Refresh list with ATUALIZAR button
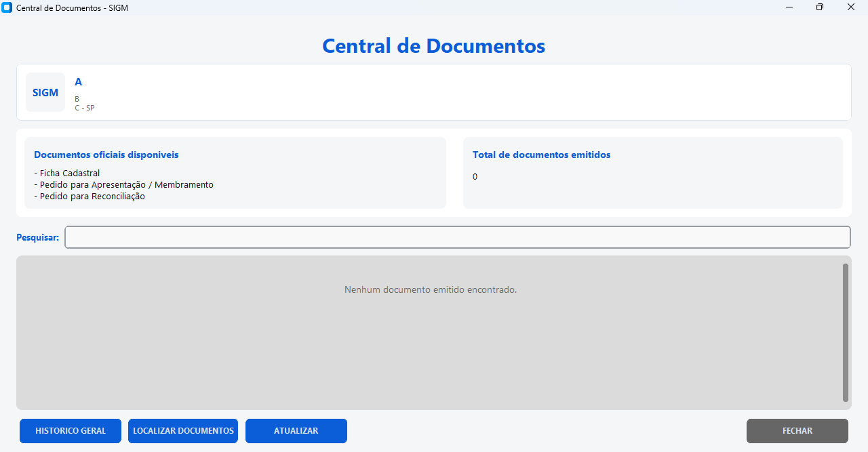This screenshot has height=452, width=868. (296, 431)
